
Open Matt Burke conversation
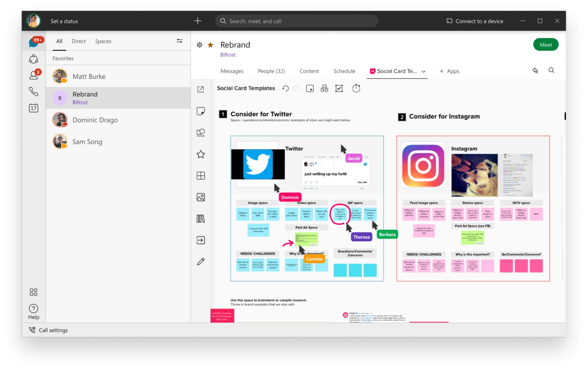pyautogui.click(x=118, y=76)
